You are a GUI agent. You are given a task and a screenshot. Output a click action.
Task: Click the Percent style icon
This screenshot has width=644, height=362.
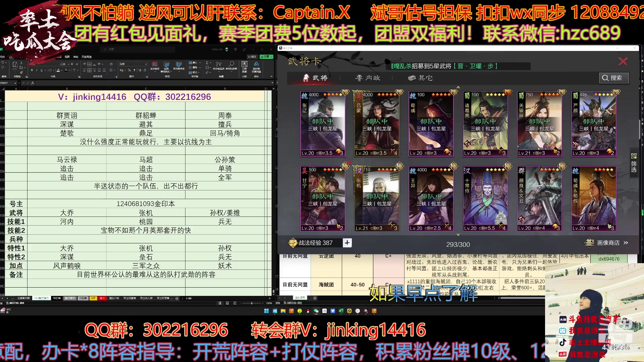point(129,70)
